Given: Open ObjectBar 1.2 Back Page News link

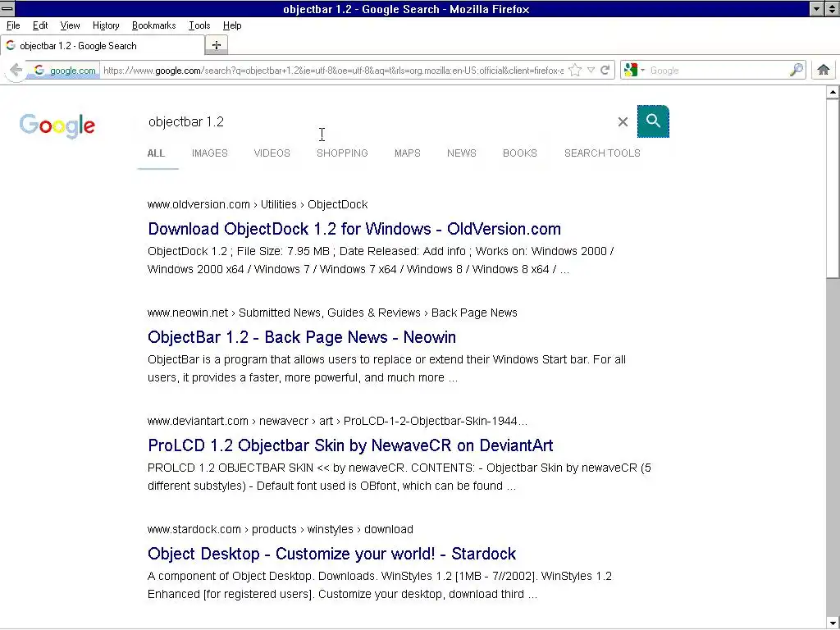Looking at the screenshot, I should pos(302,337).
